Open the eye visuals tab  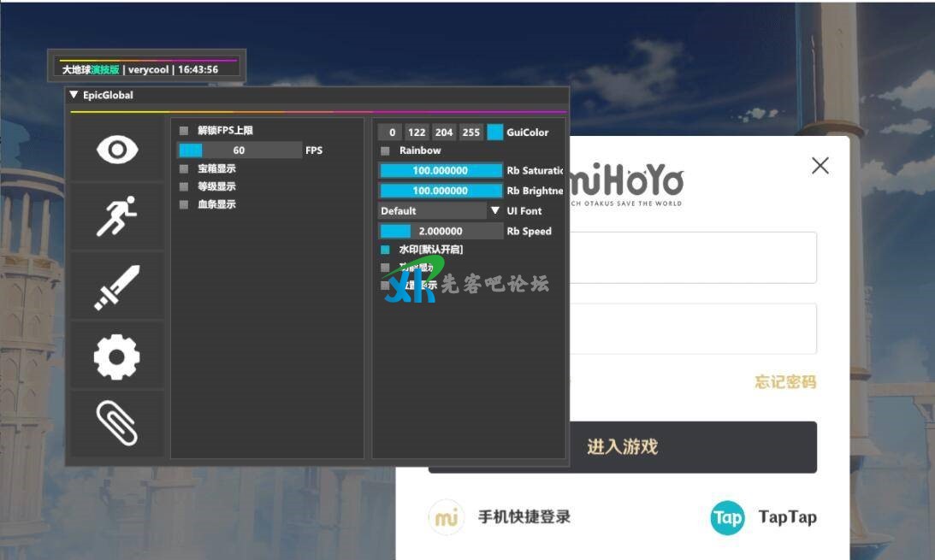click(x=117, y=150)
